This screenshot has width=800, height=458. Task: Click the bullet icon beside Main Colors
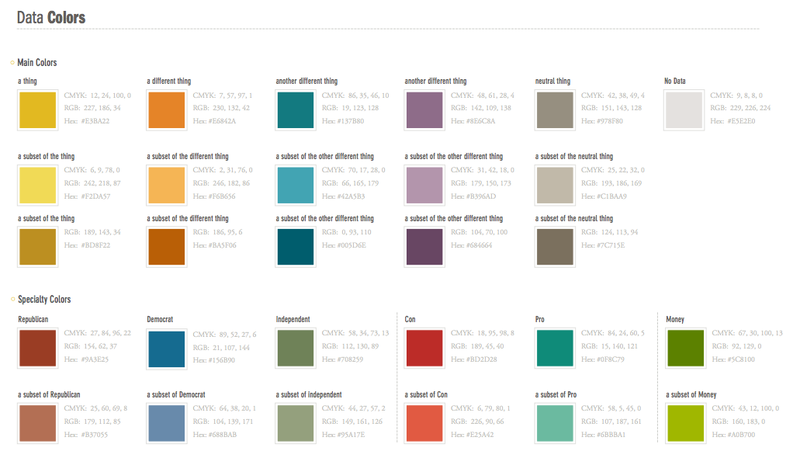[12, 63]
